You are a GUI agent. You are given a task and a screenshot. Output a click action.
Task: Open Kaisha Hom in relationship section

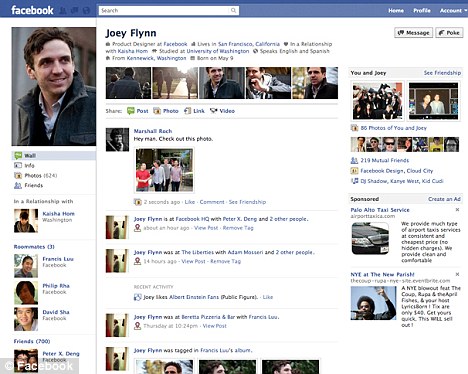pos(59,214)
